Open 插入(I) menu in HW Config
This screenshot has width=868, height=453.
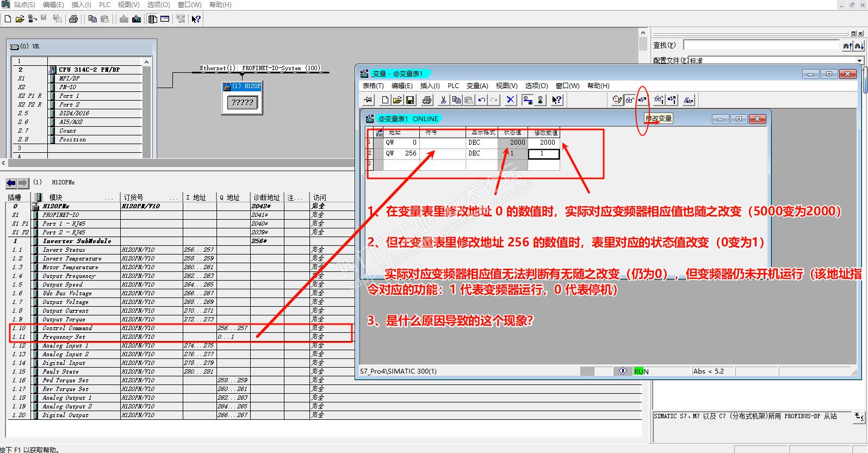(82, 4)
